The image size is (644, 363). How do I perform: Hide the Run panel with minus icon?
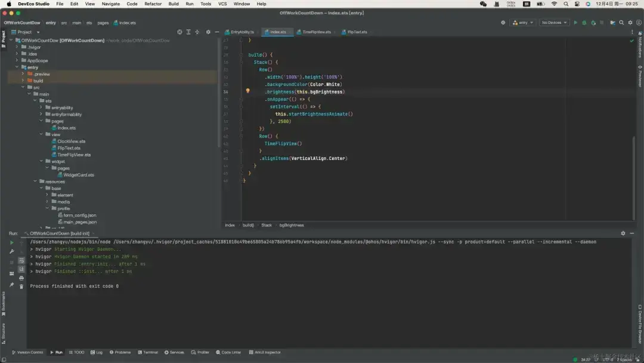pos(631,233)
